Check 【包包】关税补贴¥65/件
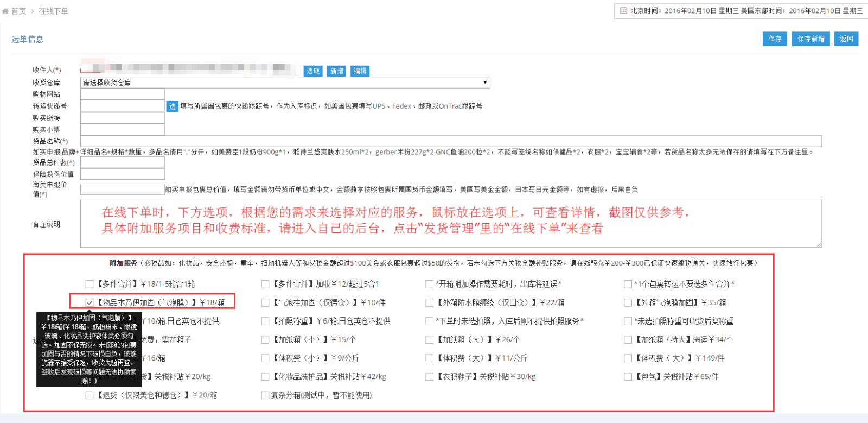Screen dimensions: 868x423 coord(628,376)
